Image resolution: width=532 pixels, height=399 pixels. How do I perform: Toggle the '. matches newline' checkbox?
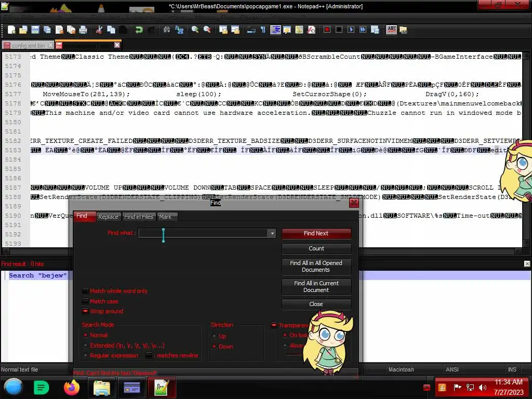(149, 355)
